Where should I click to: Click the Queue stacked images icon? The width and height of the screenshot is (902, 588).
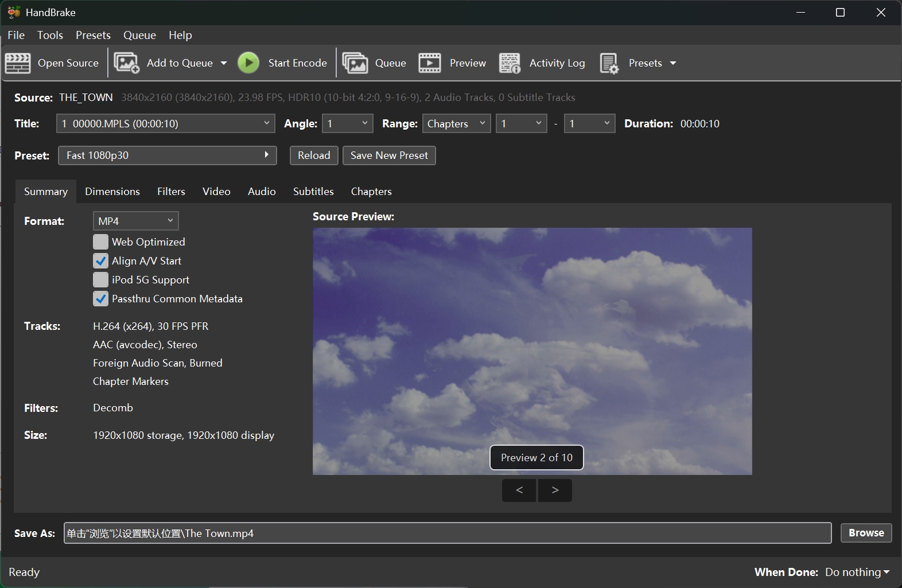click(355, 63)
